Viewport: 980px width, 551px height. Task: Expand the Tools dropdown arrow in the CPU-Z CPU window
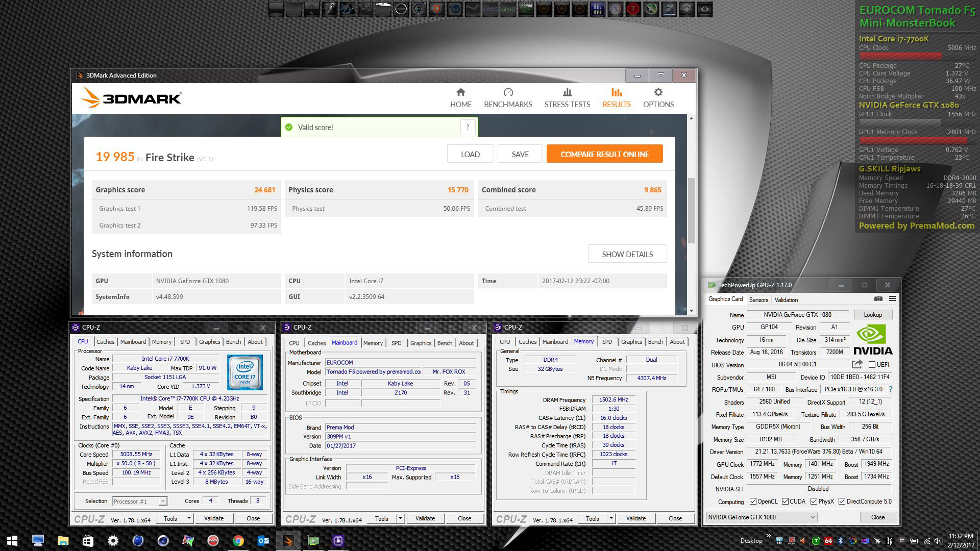189,518
